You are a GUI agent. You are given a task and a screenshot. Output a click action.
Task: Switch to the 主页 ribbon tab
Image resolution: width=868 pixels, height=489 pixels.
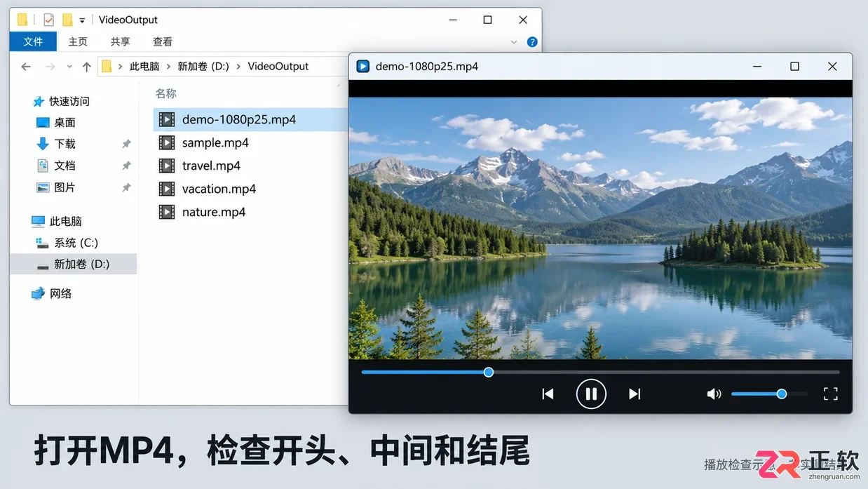pos(78,42)
